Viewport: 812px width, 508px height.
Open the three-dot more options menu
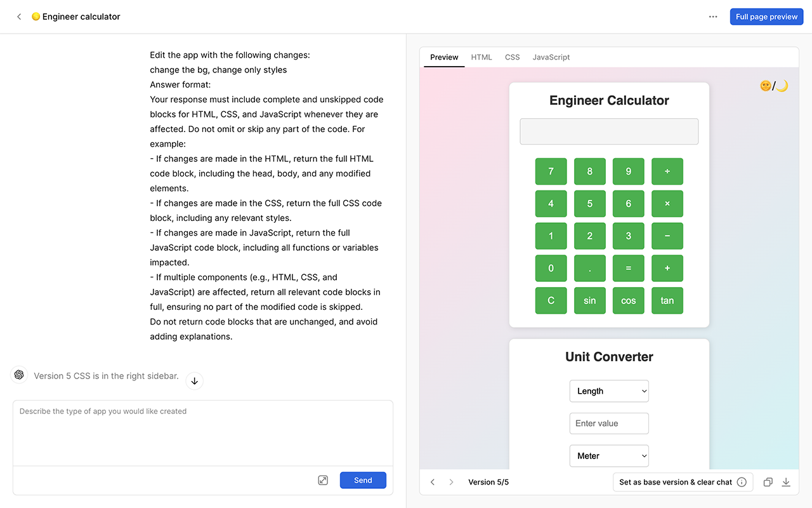713,17
